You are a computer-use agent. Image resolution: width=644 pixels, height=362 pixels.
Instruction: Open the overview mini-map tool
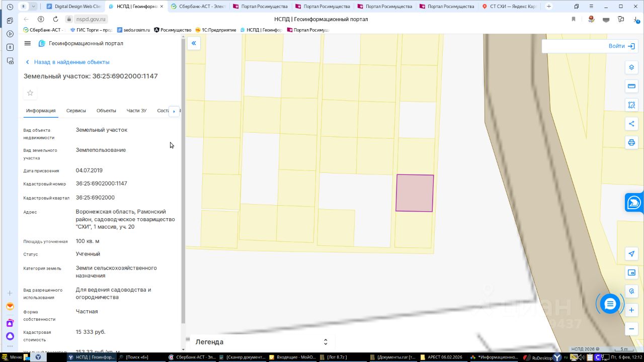click(x=631, y=273)
